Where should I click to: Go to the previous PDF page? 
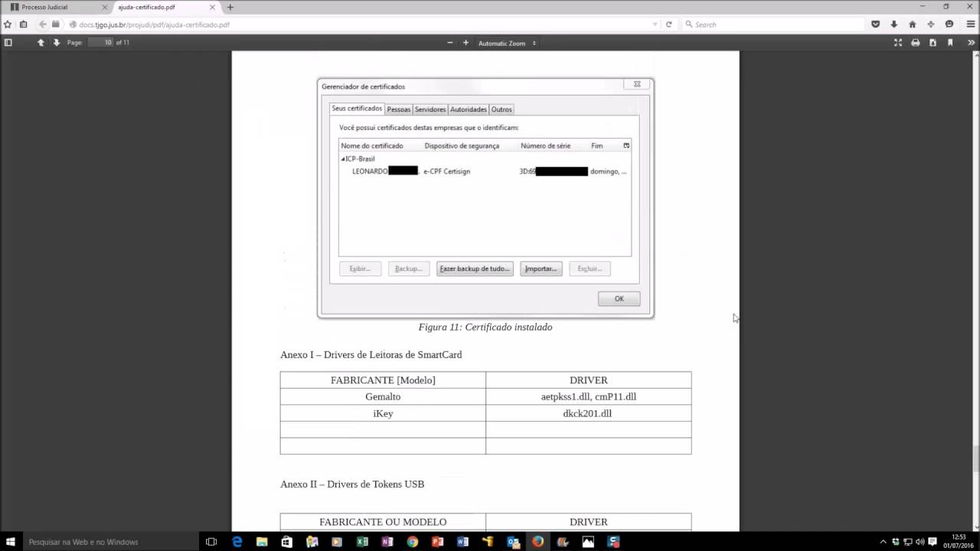(x=41, y=43)
